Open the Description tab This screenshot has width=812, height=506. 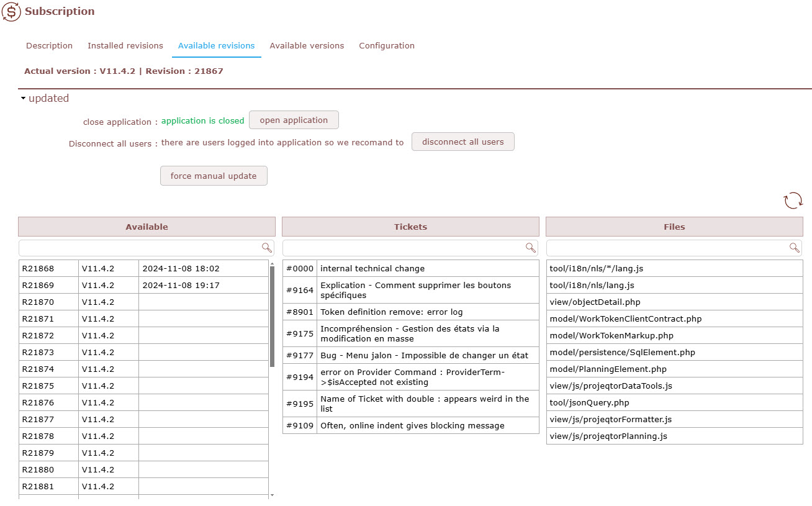[x=49, y=46]
